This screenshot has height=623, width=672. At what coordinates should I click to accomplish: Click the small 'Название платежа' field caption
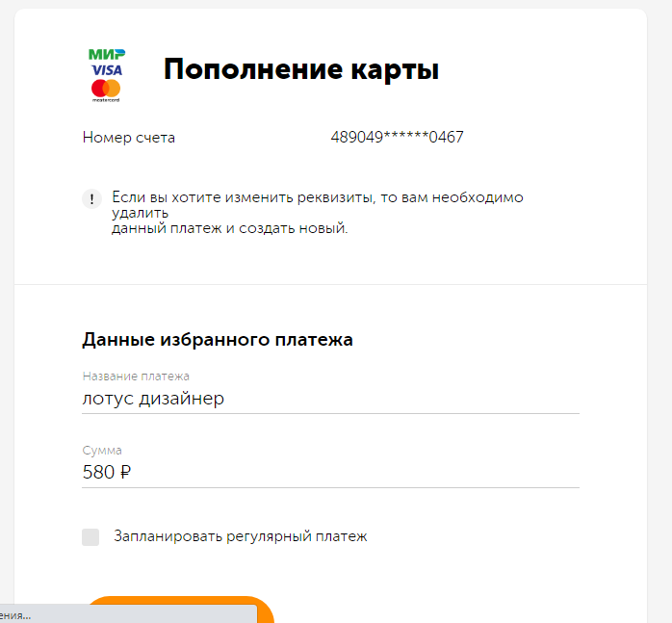click(136, 376)
